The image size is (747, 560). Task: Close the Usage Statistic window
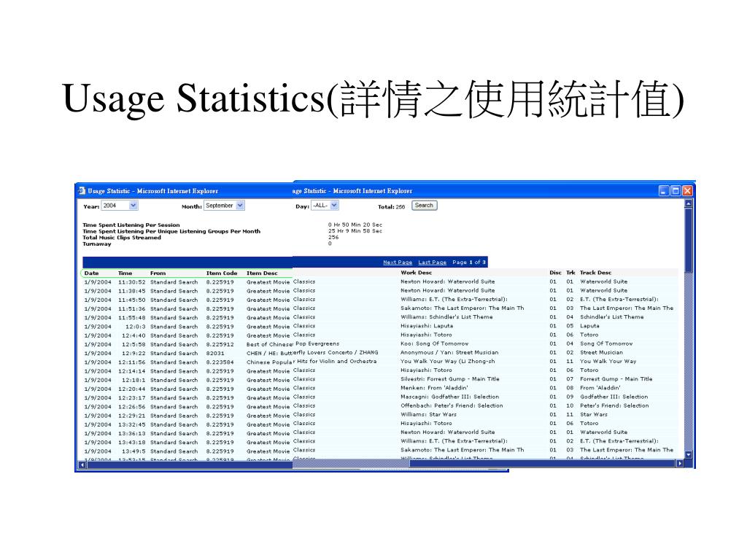pyautogui.click(x=687, y=191)
